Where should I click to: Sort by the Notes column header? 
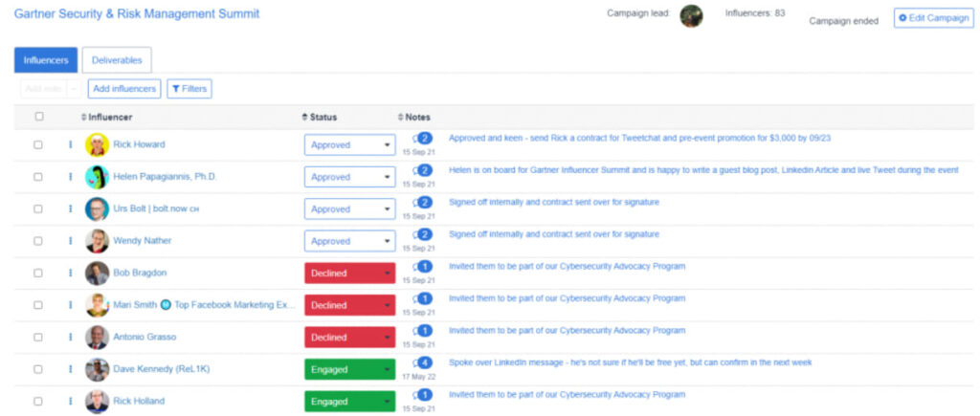click(x=413, y=117)
